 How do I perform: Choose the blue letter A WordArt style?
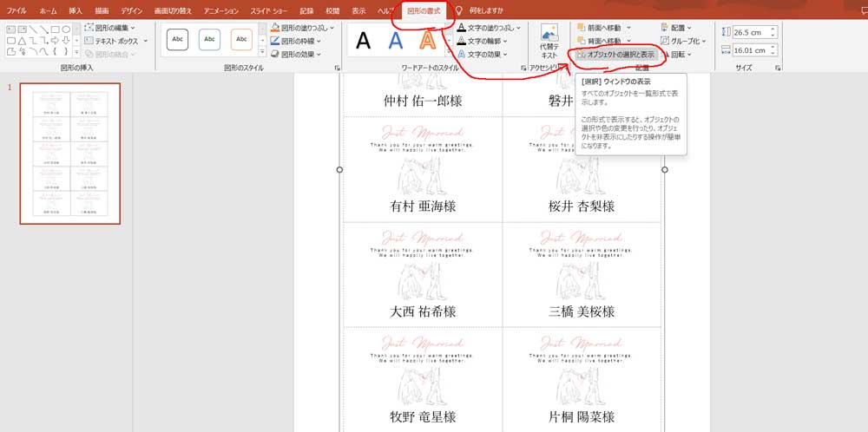click(x=395, y=40)
